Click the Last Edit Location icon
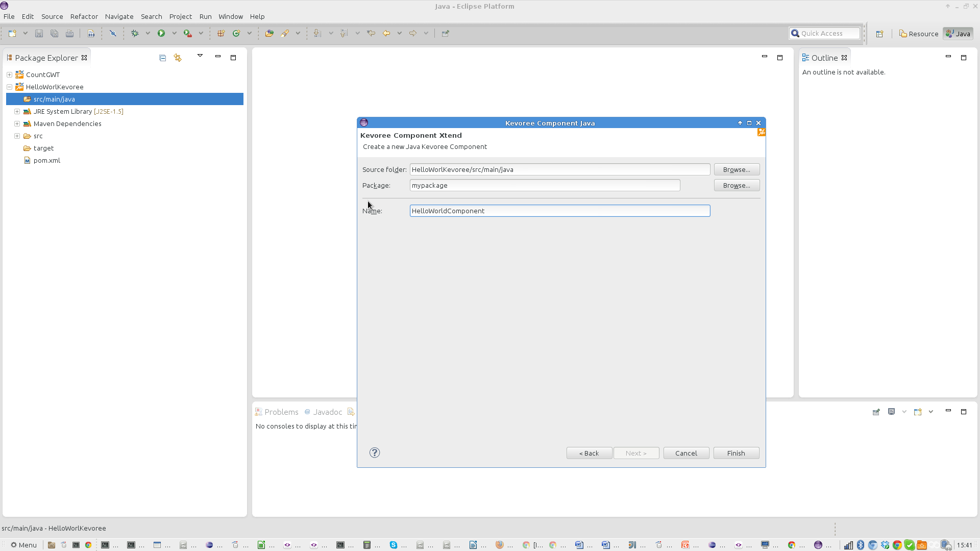 click(x=371, y=33)
